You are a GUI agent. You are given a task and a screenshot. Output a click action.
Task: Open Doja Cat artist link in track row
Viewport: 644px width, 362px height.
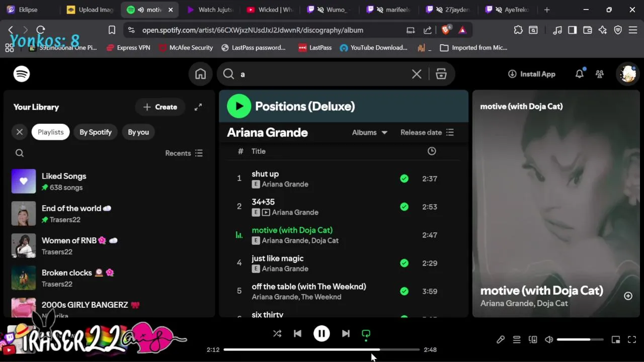[325, 240]
